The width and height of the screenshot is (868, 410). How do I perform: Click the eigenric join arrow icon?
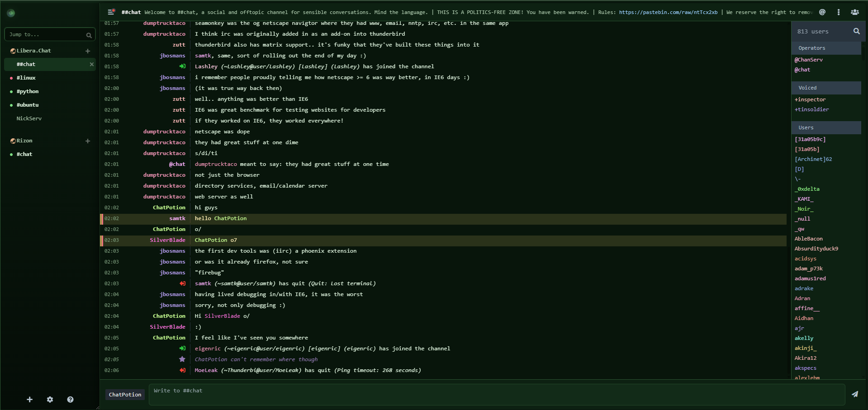coord(182,349)
